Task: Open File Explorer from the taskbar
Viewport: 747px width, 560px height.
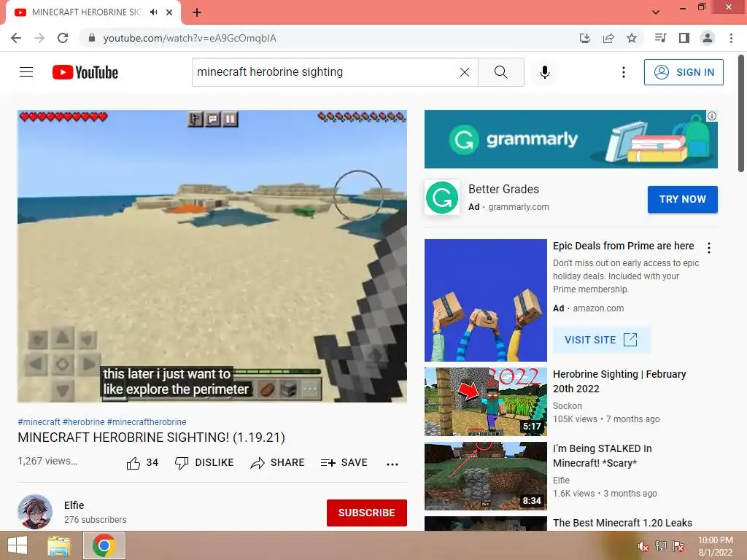Action: pos(59,545)
